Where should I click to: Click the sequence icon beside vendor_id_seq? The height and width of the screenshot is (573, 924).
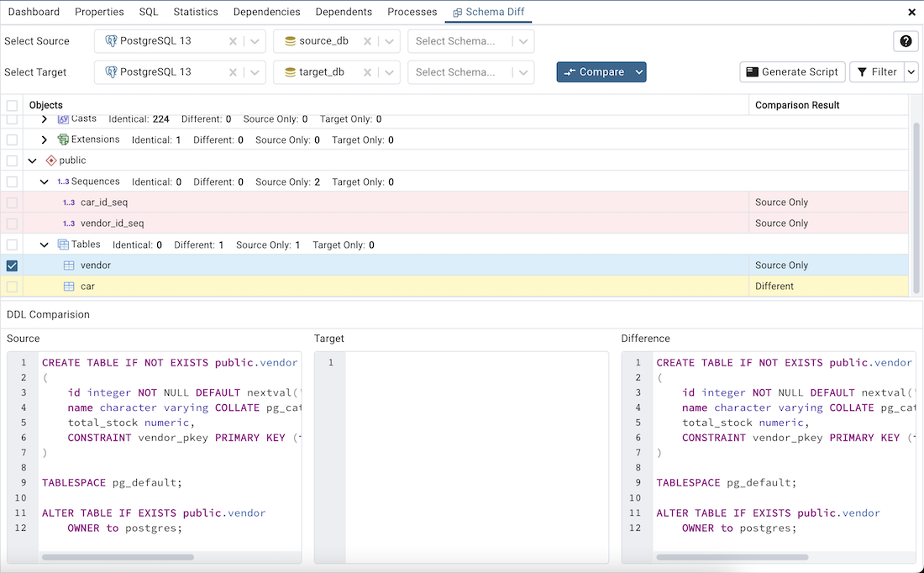(68, 223)
